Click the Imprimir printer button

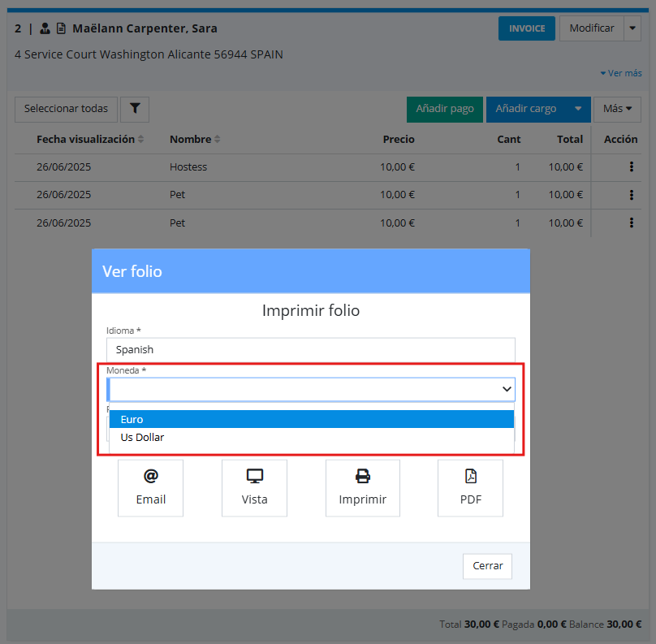[362, 488]
